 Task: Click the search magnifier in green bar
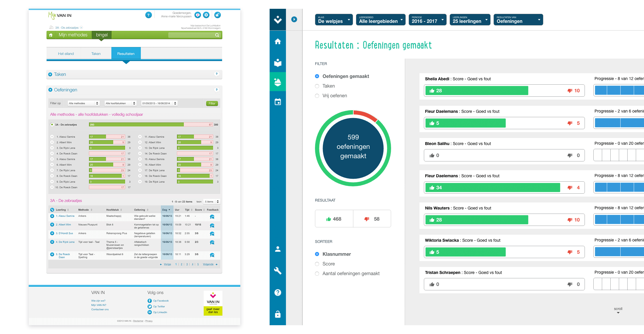coord(217,35)
